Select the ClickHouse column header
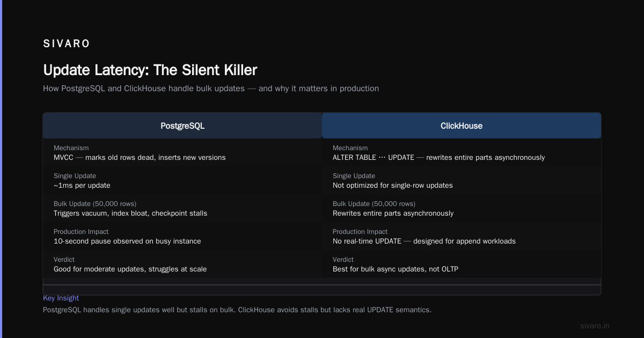The image size is (644, 338). pyautogui.click(x=462, y=126)
